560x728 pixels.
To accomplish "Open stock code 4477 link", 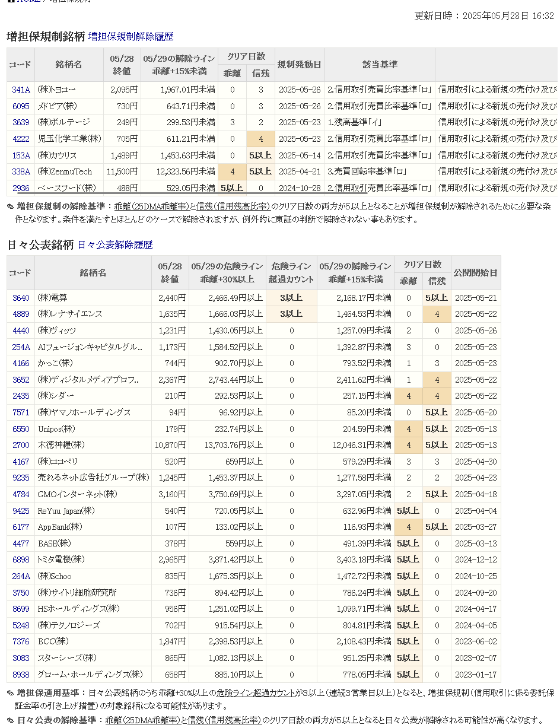I will tap(21, 543).
